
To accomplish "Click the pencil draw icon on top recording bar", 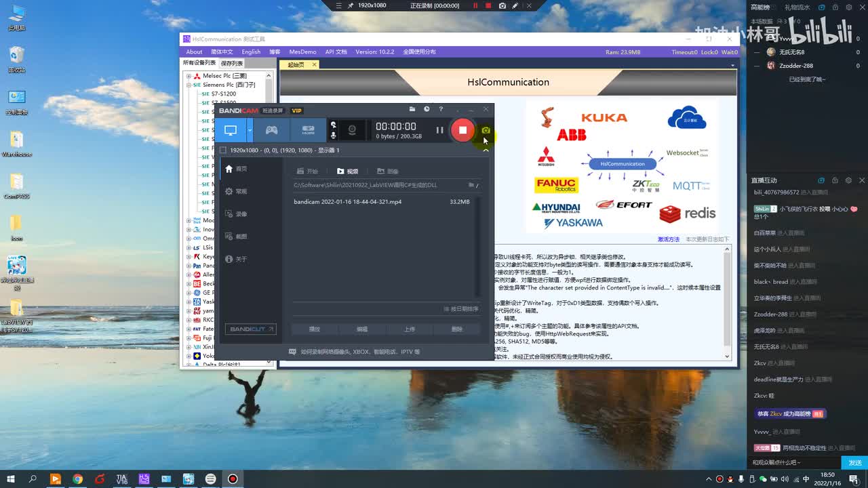I will click(515, 5).
